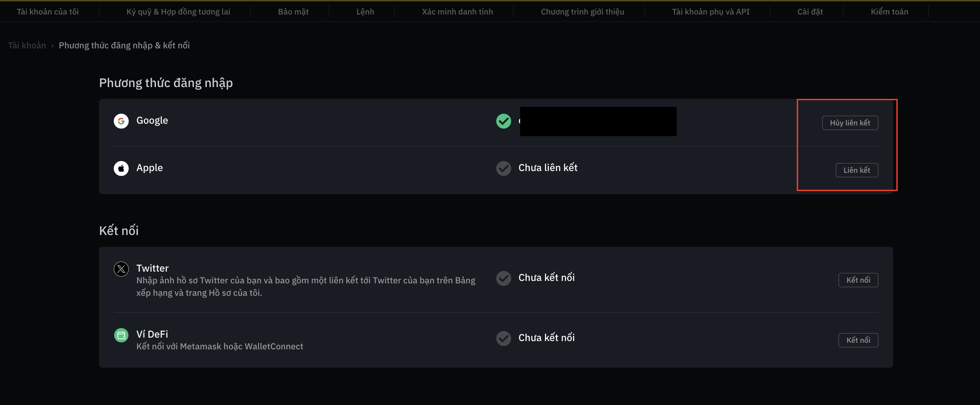Click the Apple logo icon
Image resolution: width=980 pixels, height=405 pixels.
(121, 168)
